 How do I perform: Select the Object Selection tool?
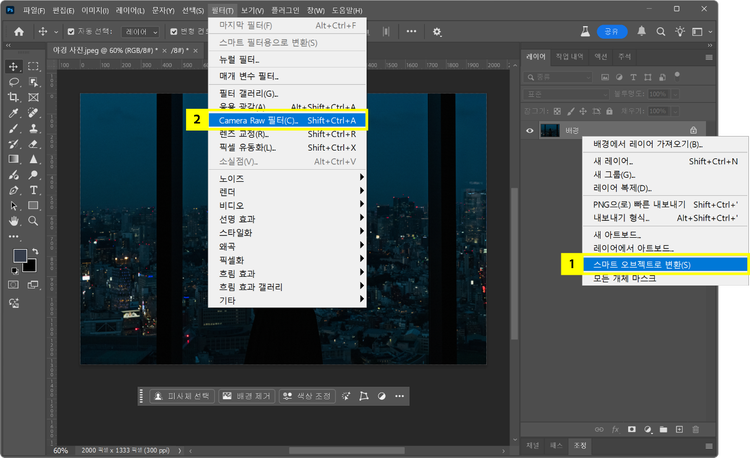[x=33, y=82]
